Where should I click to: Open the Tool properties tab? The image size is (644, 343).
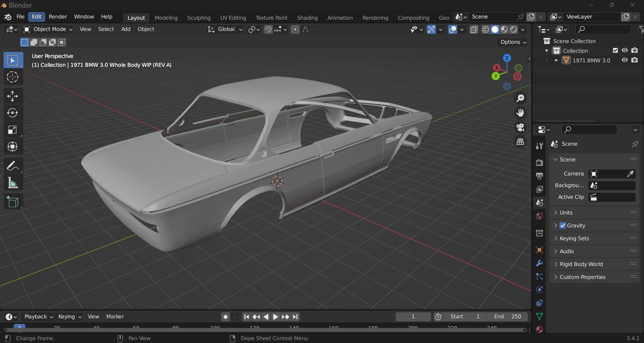(539, 146)
